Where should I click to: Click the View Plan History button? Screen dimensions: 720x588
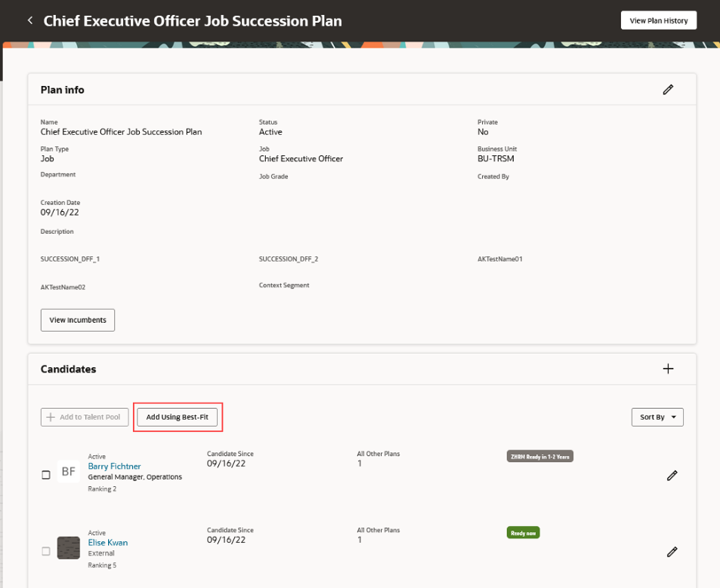[658, 20]
